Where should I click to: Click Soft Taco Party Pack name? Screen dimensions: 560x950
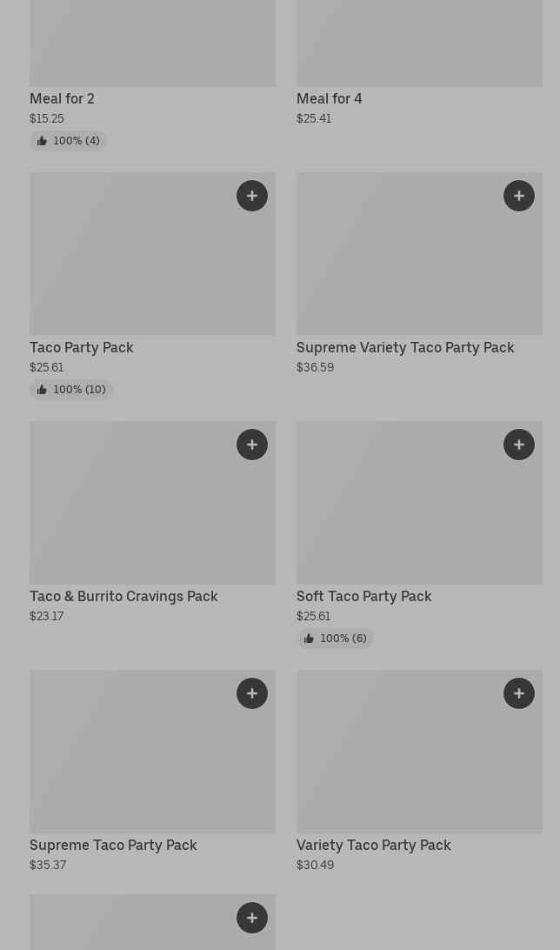click(363, 597)
